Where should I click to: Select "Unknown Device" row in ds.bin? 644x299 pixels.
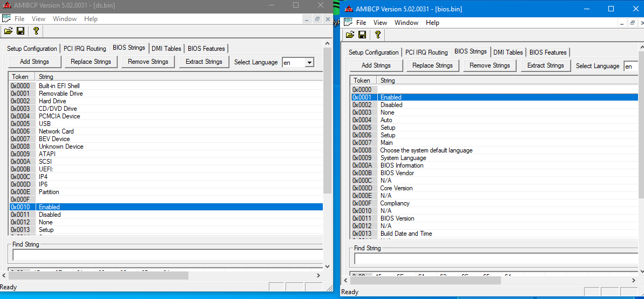click(166, 147)
